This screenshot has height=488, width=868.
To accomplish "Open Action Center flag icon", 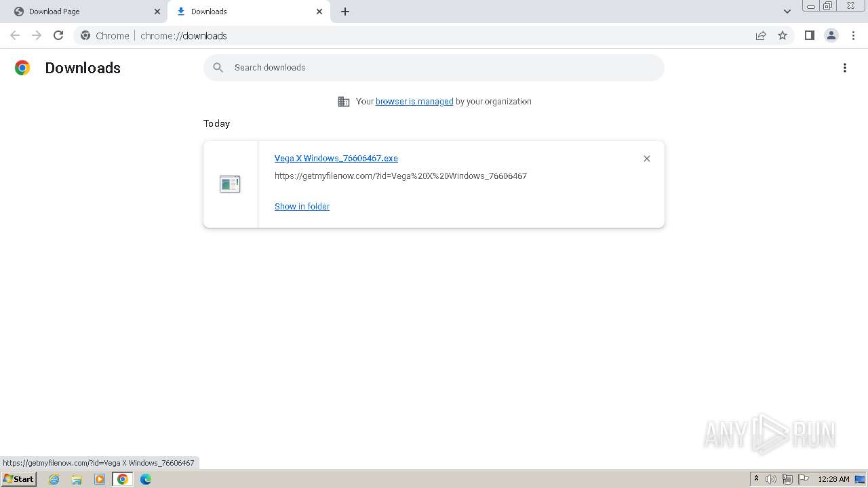I will 804,479.
